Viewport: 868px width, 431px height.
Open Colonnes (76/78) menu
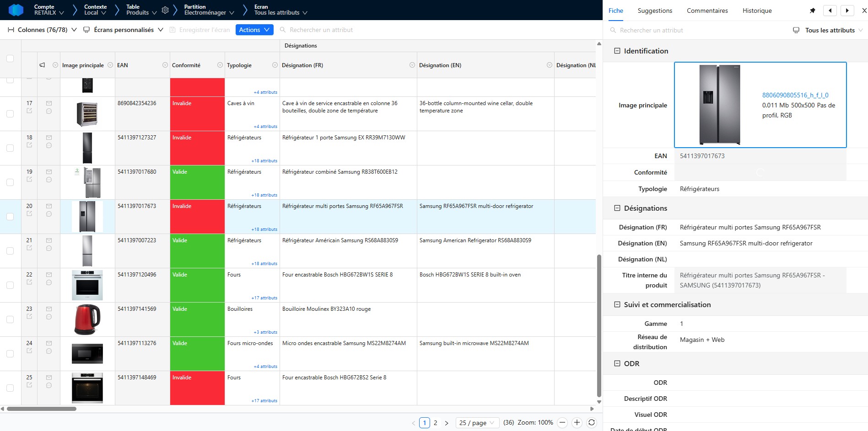click(x=42, y=30)
